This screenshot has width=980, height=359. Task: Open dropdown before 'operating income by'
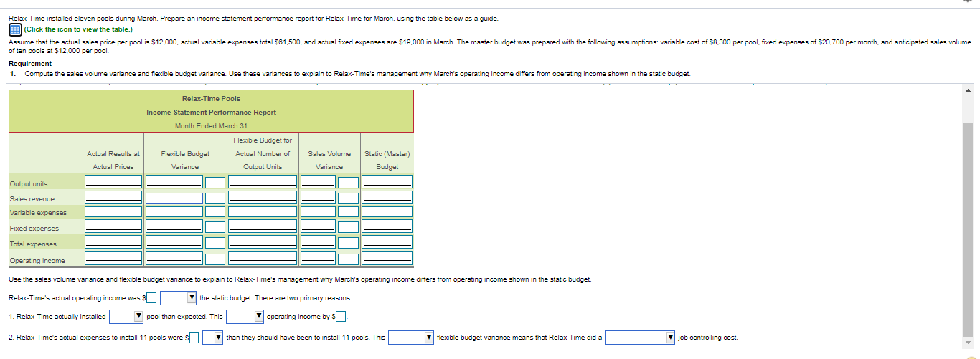click(x=245, y=316)
